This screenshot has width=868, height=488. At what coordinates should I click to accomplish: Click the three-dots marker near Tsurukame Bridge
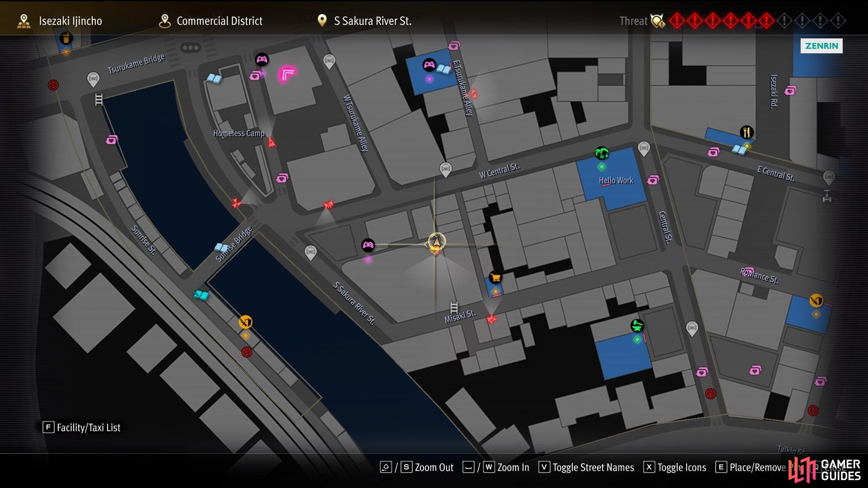[190, 47]
